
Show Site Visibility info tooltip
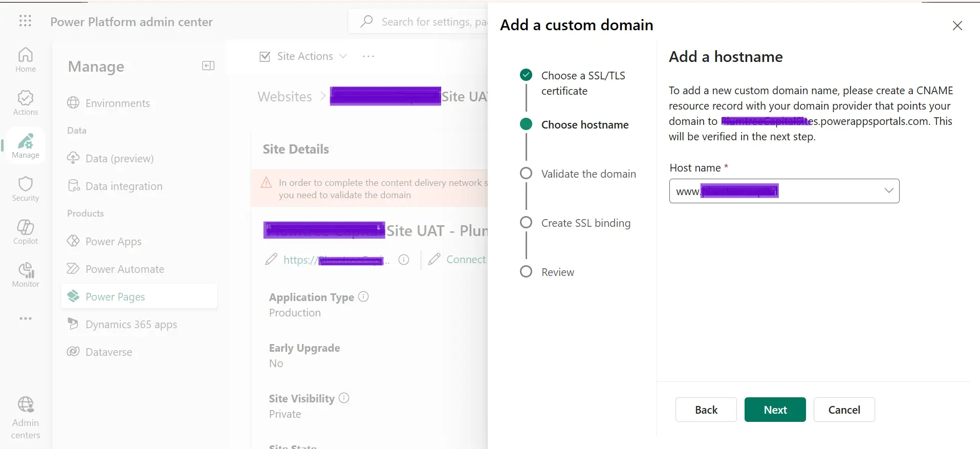[x=344, y=398]
